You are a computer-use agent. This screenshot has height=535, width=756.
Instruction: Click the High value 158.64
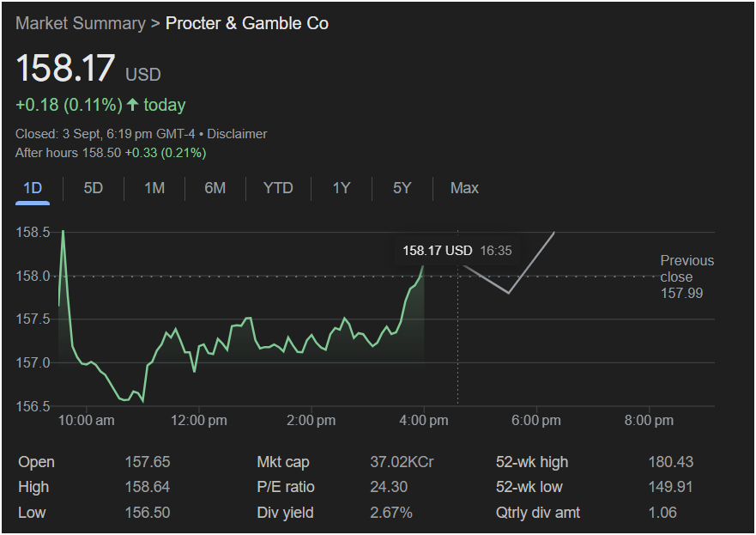pos(148,487)
